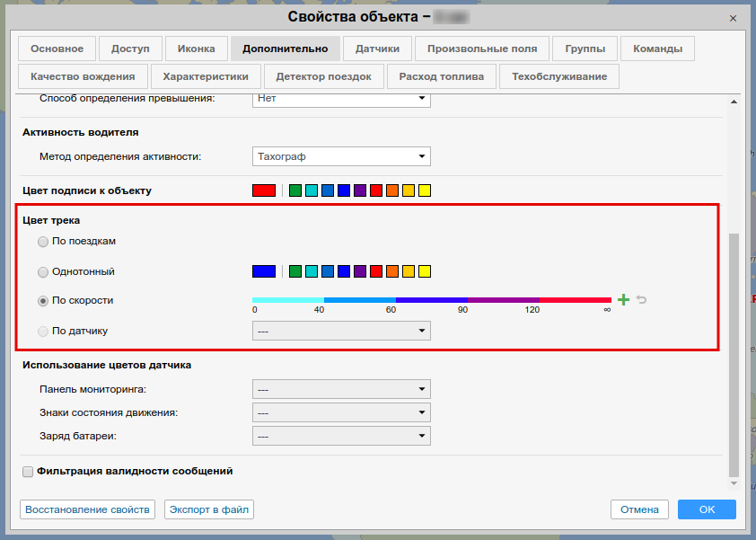Expand 'Панель мониторинга' dropdown
Screen dimensions: 756x540
point(341,389)
